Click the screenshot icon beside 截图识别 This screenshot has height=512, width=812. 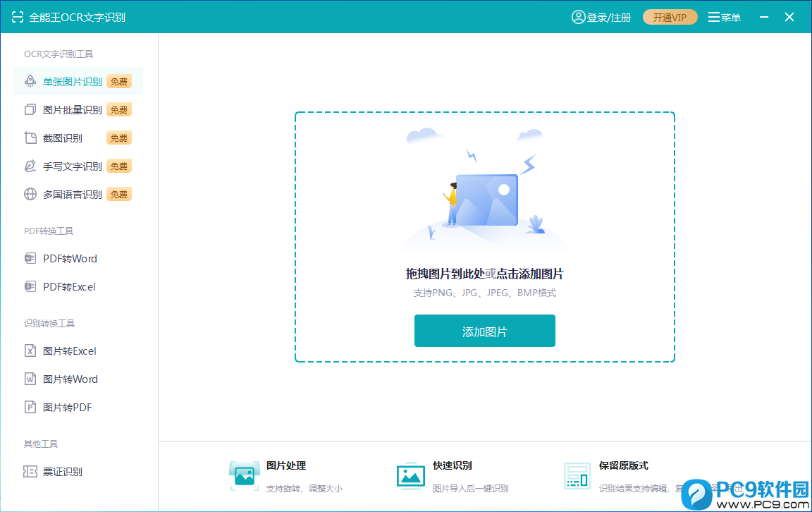click(30, 138)
